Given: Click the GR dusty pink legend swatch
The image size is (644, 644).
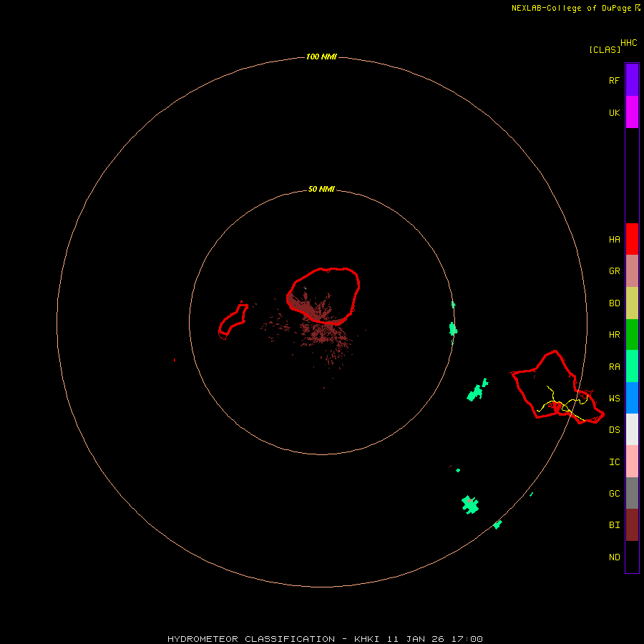Looking at the screenshot, I should point(632,271).
